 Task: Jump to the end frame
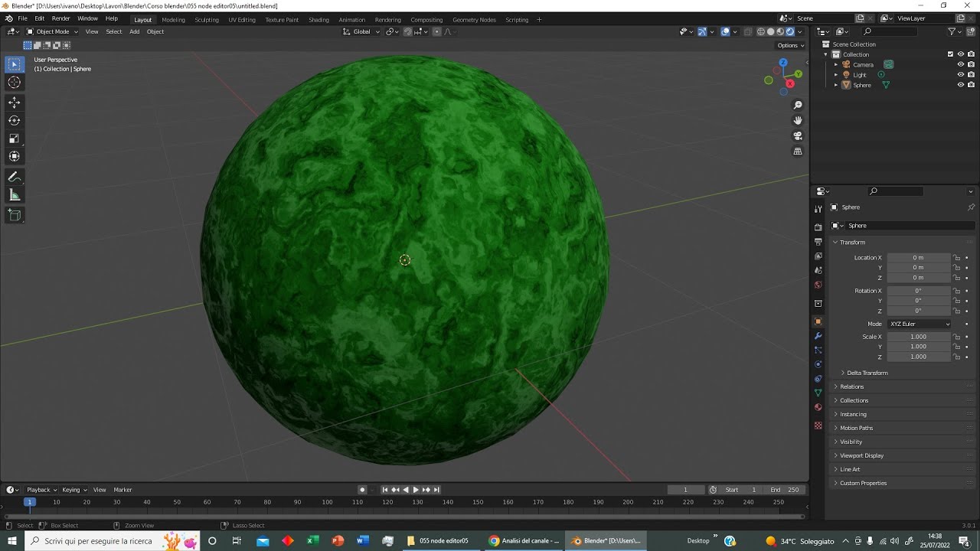436,490
